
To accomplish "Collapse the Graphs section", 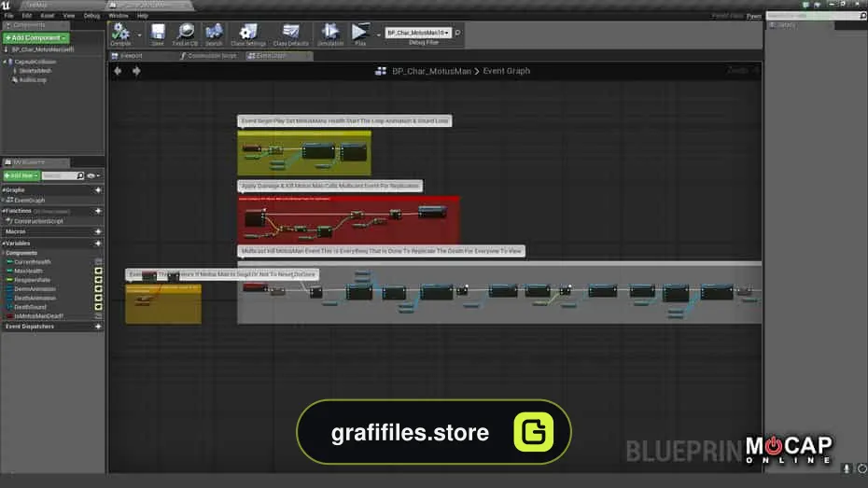I will [4, 189].
